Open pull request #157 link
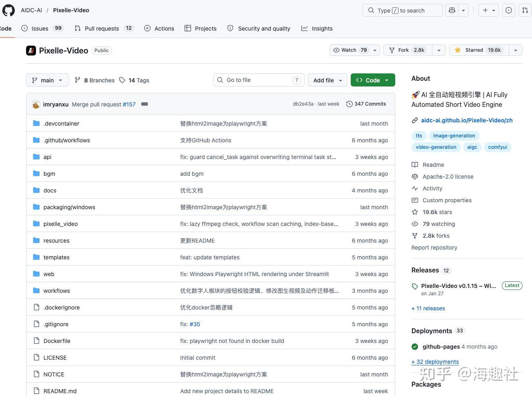The height and width of the screenshot is (396, 532). pos(129,104)
